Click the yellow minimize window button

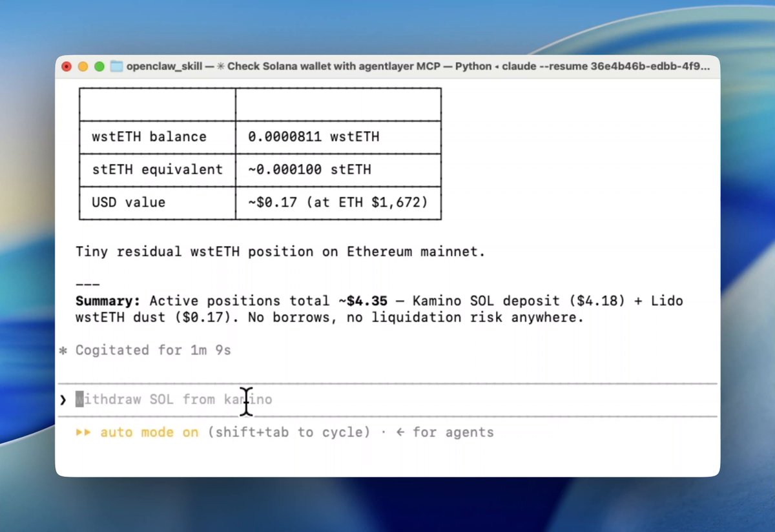(x=83, y=66)
